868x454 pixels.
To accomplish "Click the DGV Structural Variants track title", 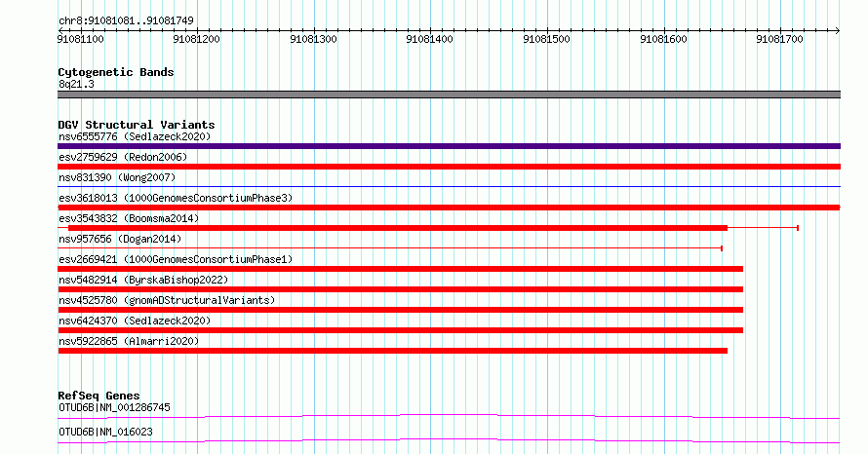I will tap(137, 125).
